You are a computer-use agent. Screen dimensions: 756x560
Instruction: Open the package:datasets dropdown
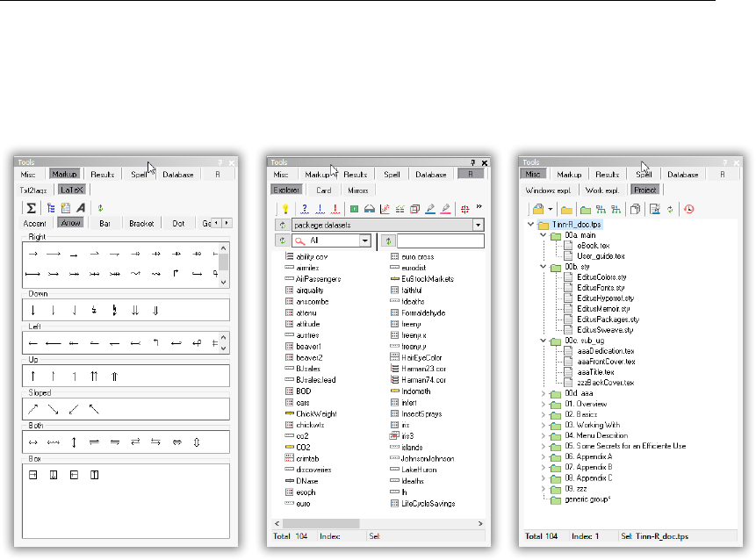[478, 225]
